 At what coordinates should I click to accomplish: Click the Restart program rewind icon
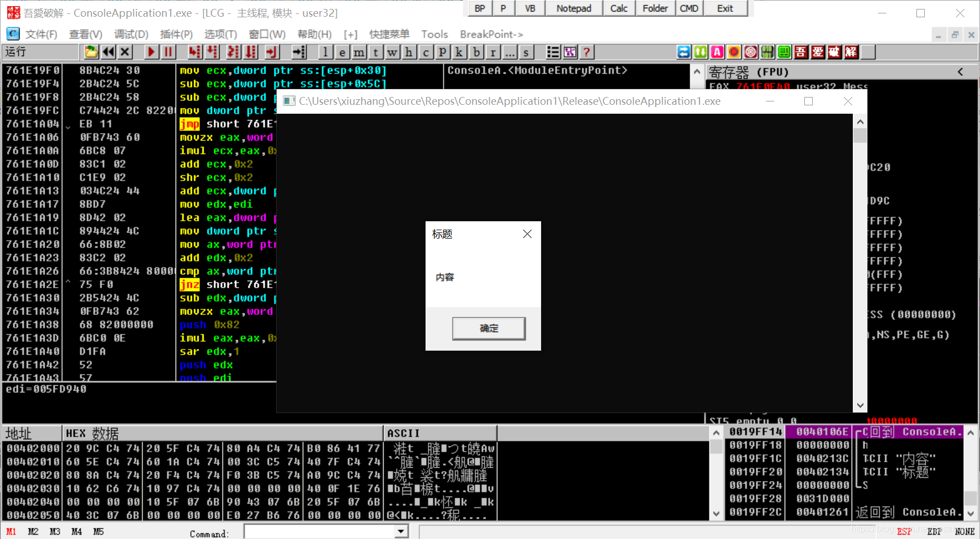pos(108,52)
